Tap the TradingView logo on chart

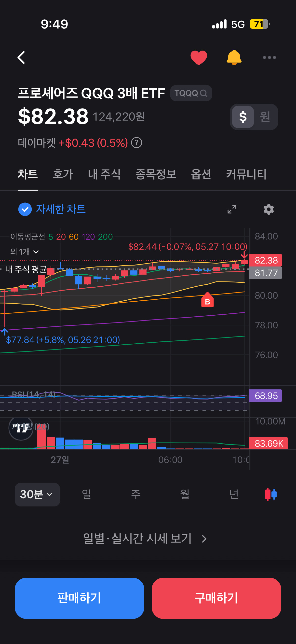(x=21, y=429)
